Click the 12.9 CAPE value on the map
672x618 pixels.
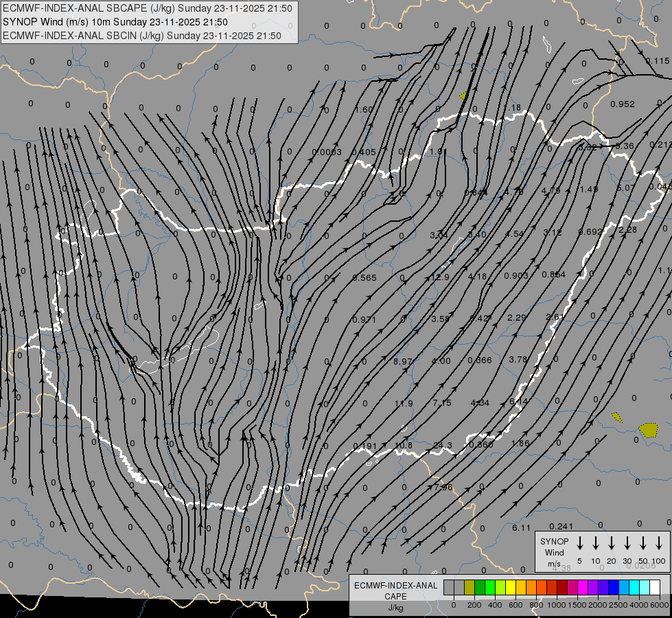440,277
